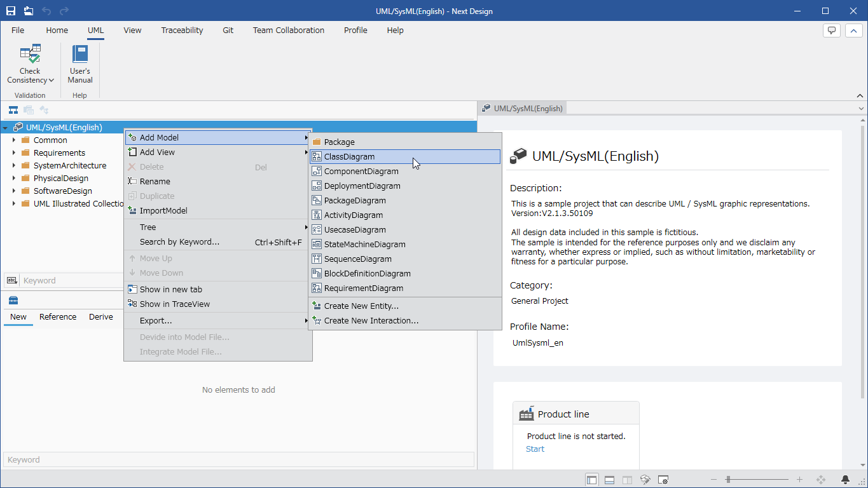Open the Check Consistency dropdown arrow

pyautogui.click(x=52, y=81)
